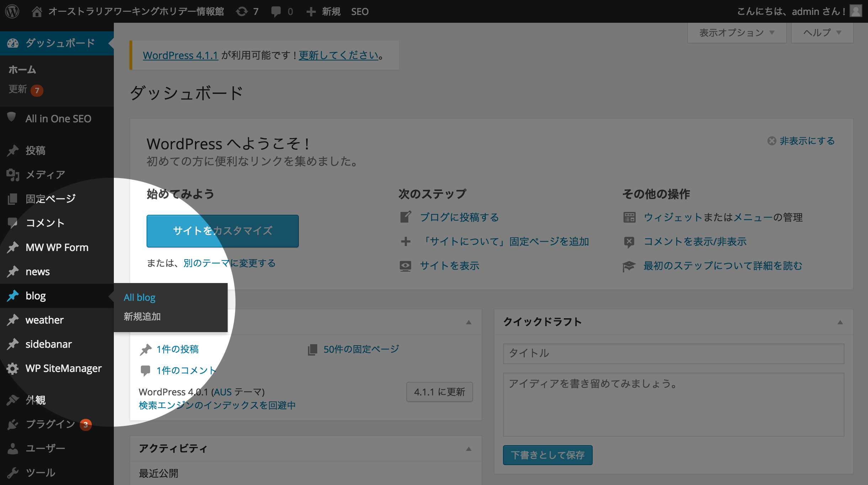Click the MW WP Form pin icon
Screen dimensions: 868x485
click(x=13, y=247)
